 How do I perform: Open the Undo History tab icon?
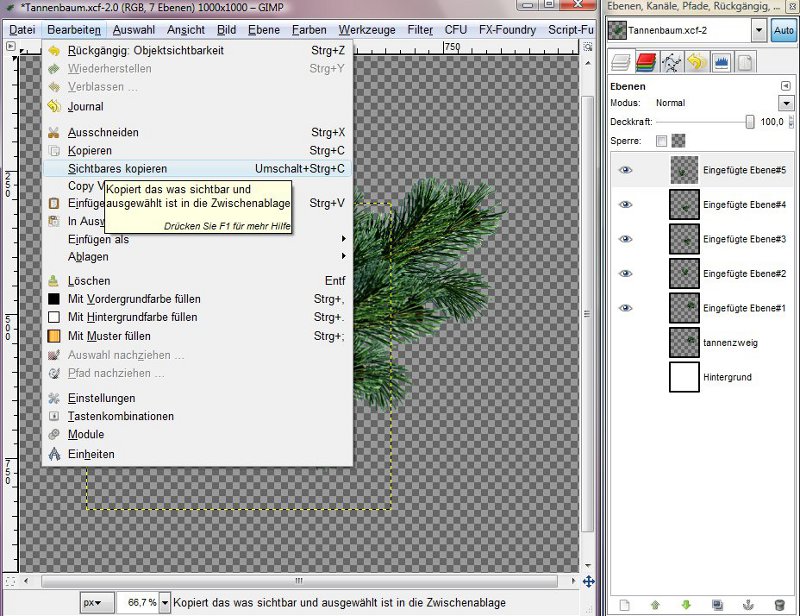tap(695, 63)
